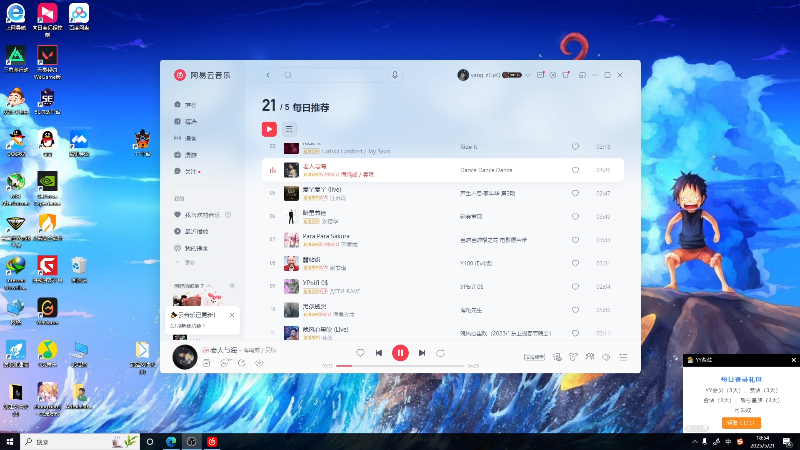Open Microsoft Edge from the taskbar

click(x=171, y=441)
